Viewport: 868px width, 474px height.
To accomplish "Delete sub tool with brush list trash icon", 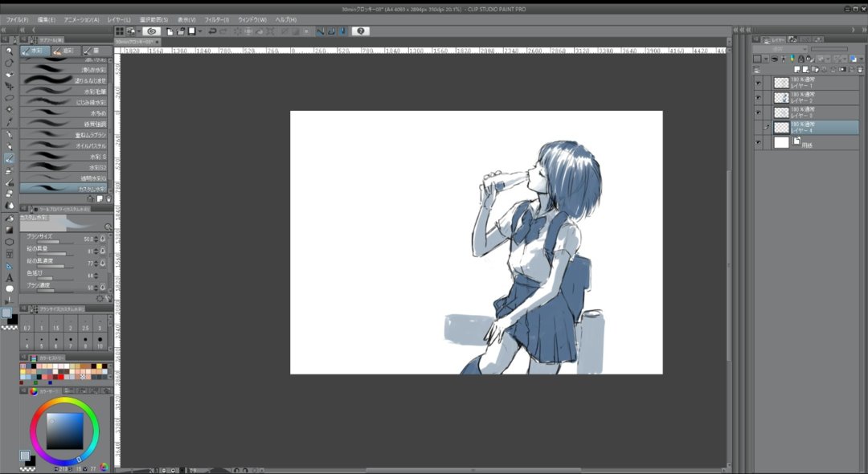I will click(x=108, y=198).
